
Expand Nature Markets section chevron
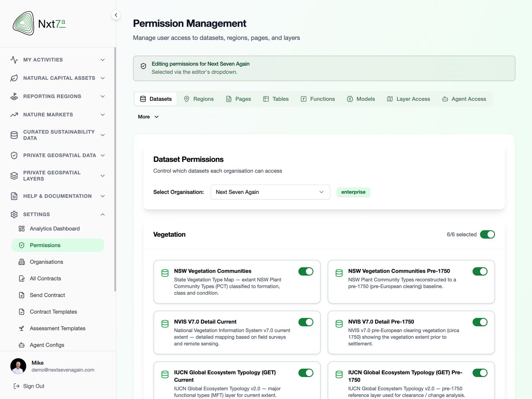103,115
